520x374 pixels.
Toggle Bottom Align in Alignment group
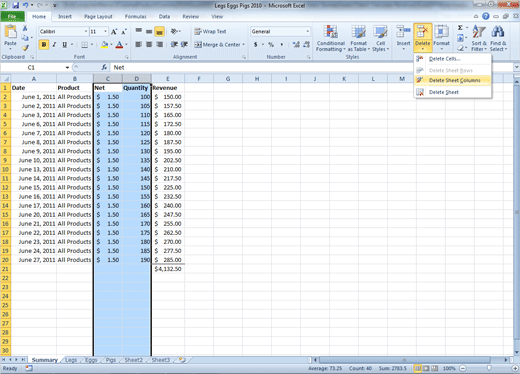[x=160, y=32]
